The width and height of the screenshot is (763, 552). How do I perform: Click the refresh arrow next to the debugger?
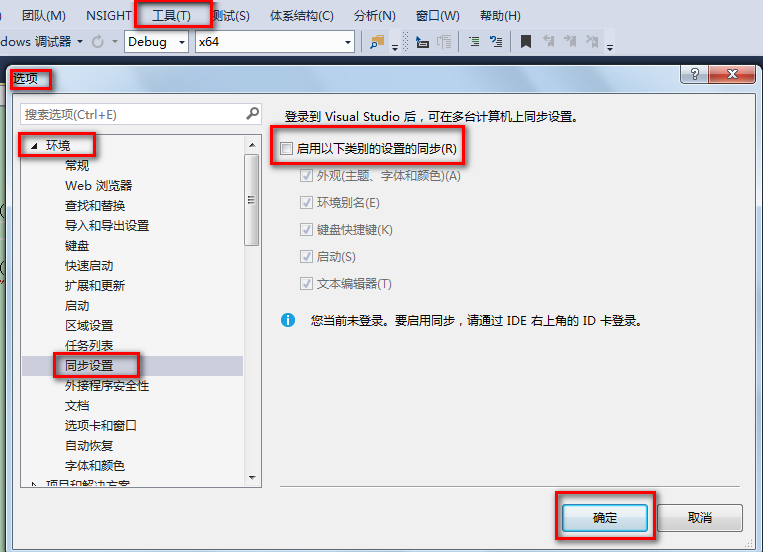[x=98, y=42]
